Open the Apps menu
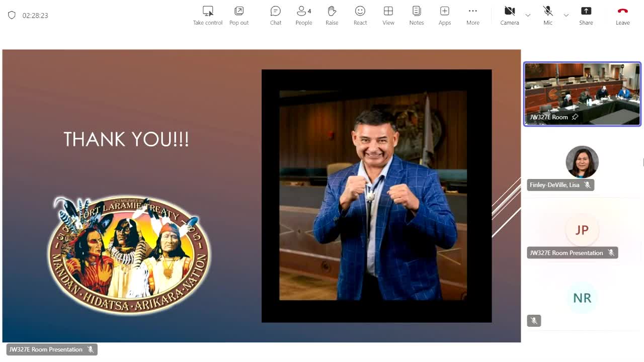Viewport: 644px width, 362px height. (444, 15)
